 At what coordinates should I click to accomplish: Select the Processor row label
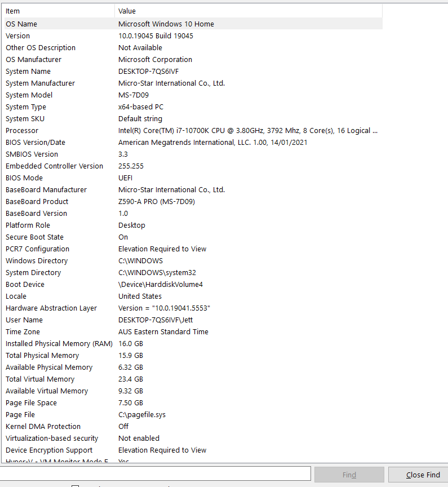22,130
